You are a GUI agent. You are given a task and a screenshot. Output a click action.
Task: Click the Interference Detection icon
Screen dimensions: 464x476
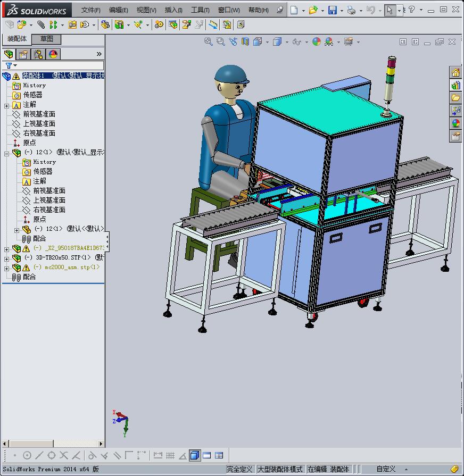227,24
